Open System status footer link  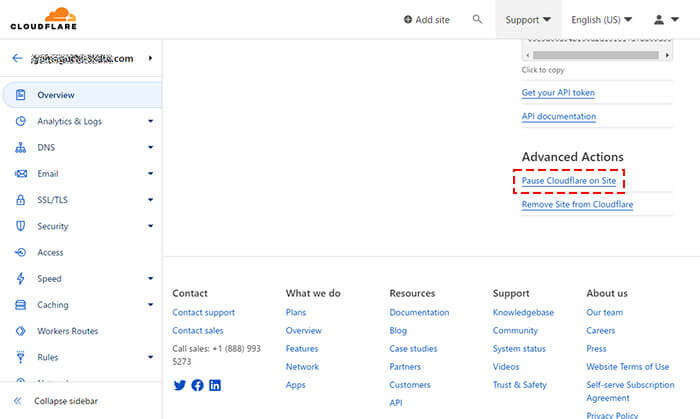click(519, 348)
